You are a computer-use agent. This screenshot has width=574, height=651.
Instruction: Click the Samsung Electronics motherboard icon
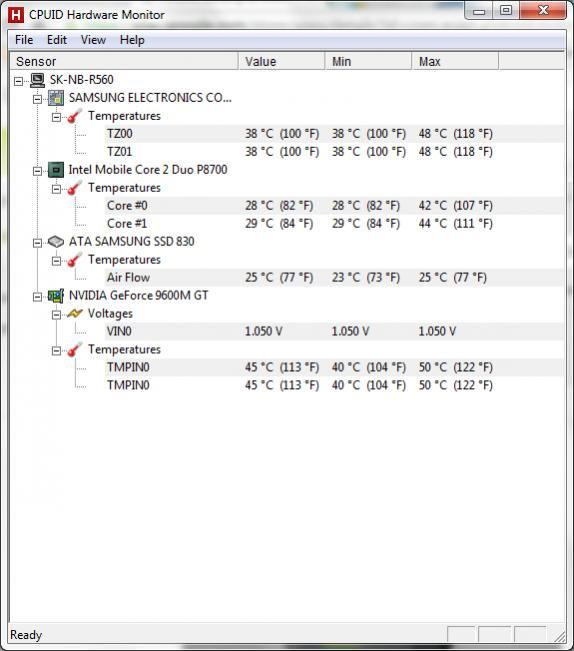(56, 98)
